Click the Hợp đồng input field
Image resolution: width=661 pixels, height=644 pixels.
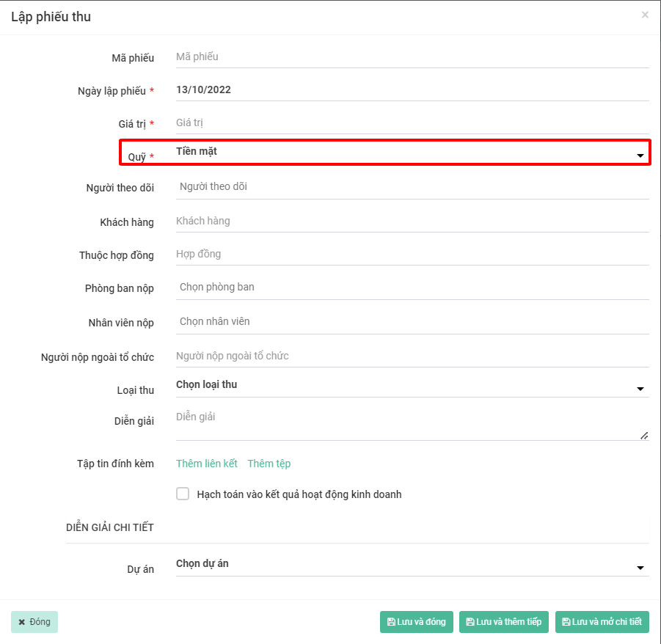[411, 255]
